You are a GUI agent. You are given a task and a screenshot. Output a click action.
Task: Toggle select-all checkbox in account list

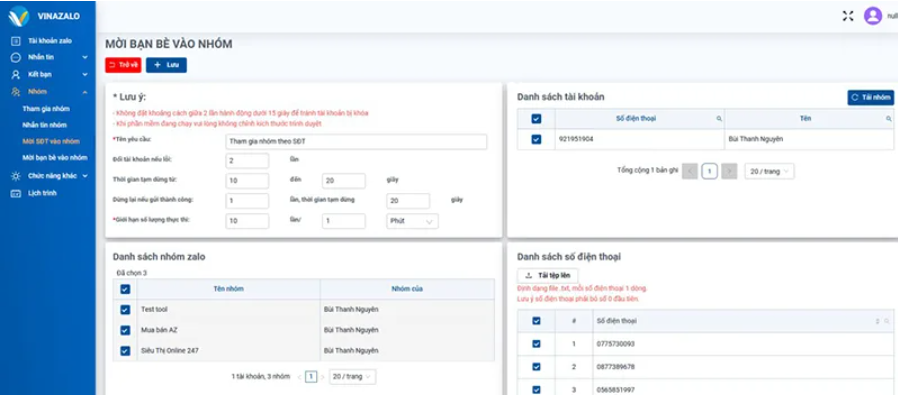tap(536, 119)
